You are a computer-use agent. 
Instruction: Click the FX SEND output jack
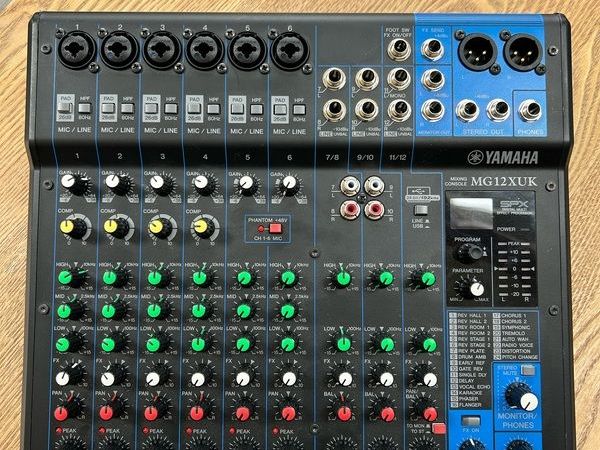(432, 49)
